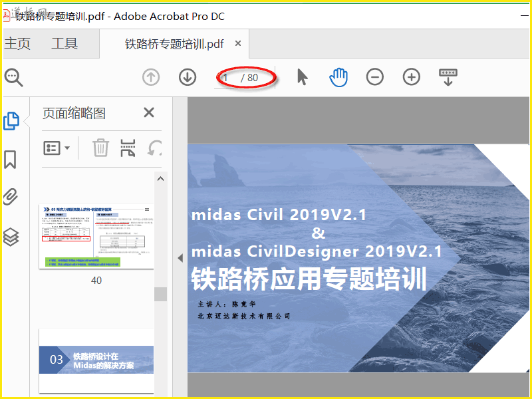Click the 铁路桥应用专题培训 title text
Image resolution: width=532 pixels, height=399 pixels.
click(x=309, y=279)
